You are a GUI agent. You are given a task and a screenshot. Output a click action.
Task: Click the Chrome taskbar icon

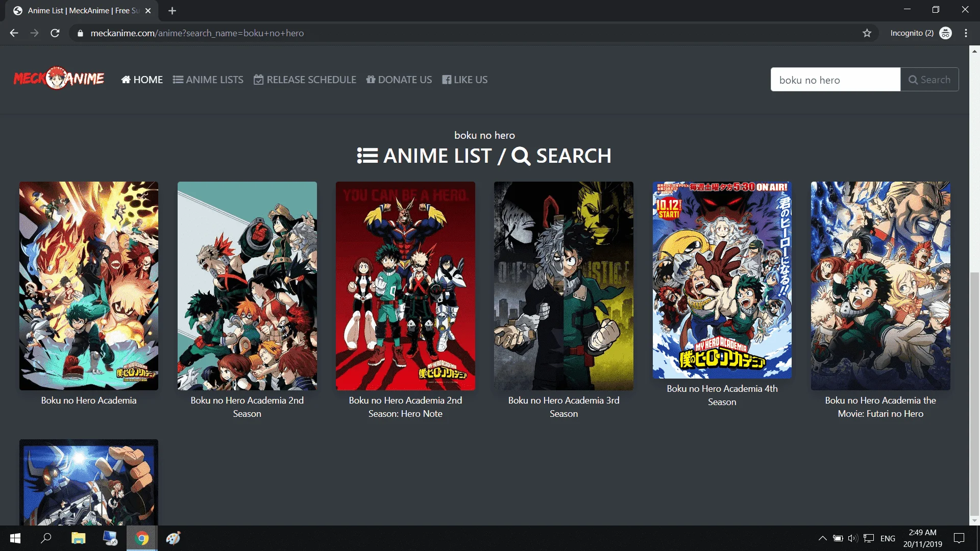[142, 538]
